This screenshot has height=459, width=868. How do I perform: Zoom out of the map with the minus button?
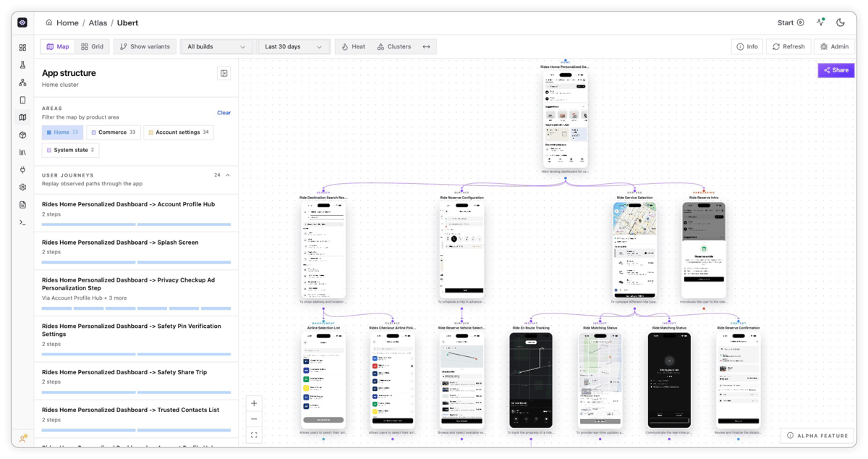click(254, 419)
